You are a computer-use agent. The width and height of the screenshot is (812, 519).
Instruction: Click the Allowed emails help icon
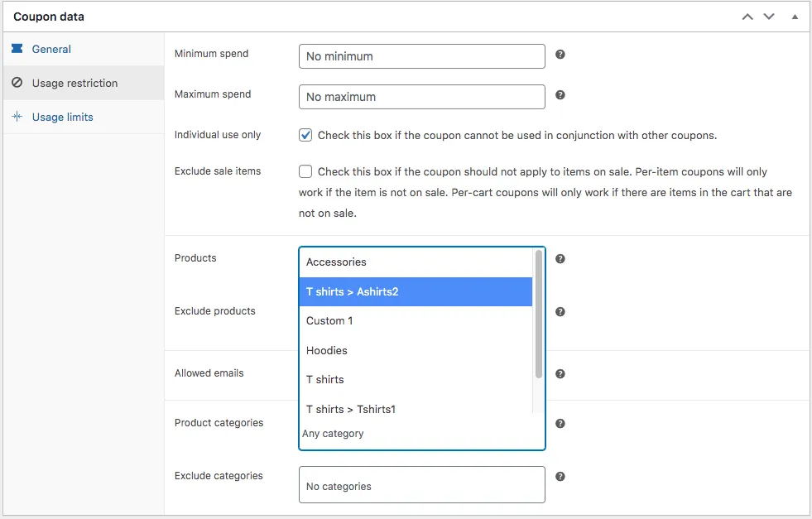point(560,374)
